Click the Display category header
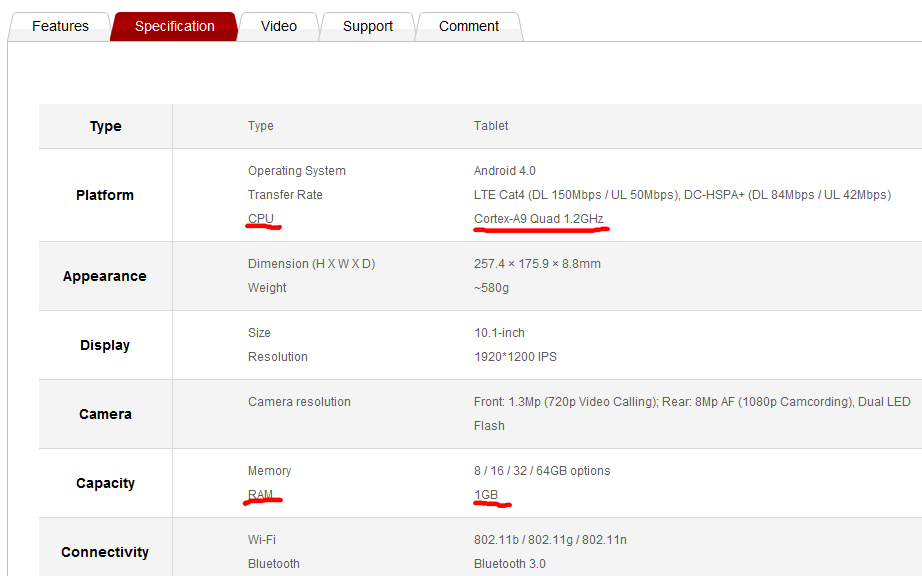The width and height of the screenshot is (922, 576). [105, 345]
